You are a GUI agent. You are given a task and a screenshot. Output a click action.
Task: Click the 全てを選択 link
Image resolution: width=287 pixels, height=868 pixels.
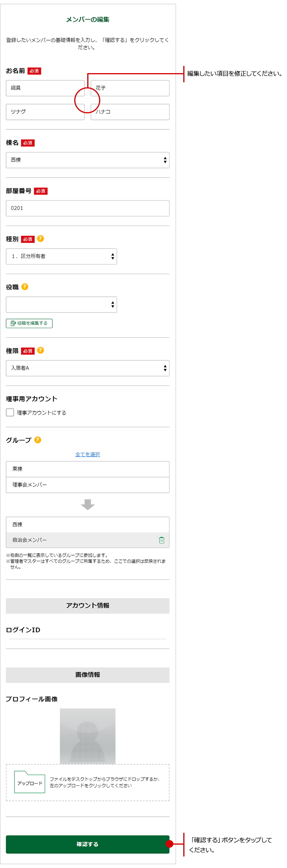click(88, 454)
